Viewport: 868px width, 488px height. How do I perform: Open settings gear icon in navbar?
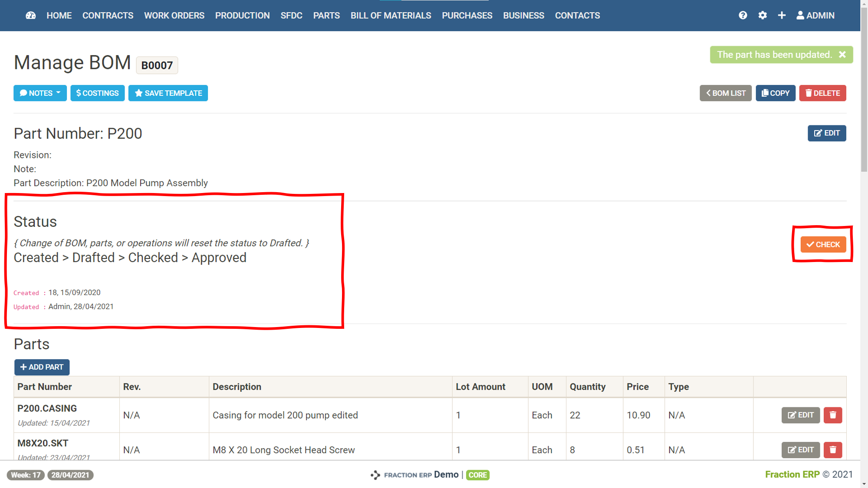pos(762,16)
